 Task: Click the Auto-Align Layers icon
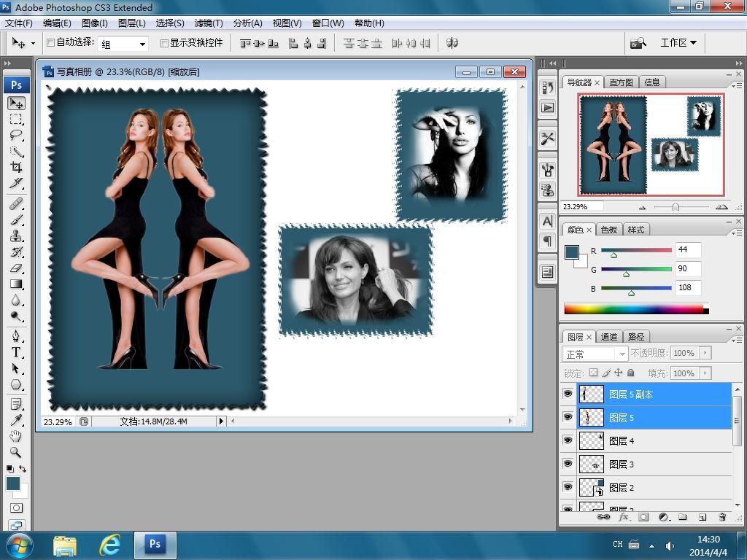point(452,43)
